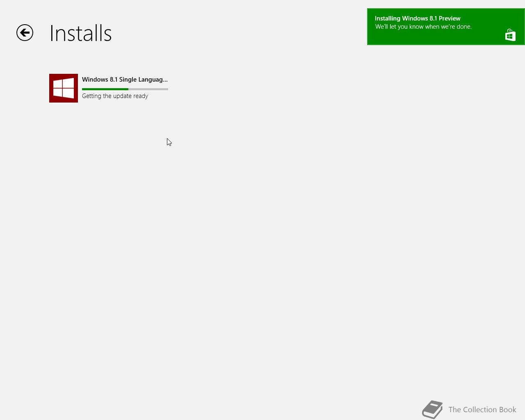The image size is (525, 420).
Task: Click the 'Getting the update ready' status
Action: click(115, 96)
